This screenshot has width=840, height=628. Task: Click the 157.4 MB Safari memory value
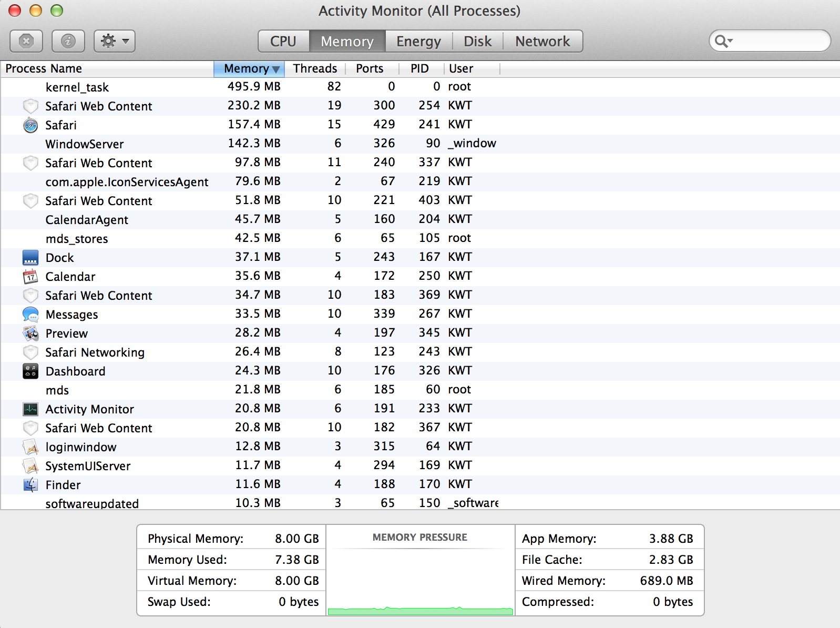click(x=254, y=125)
